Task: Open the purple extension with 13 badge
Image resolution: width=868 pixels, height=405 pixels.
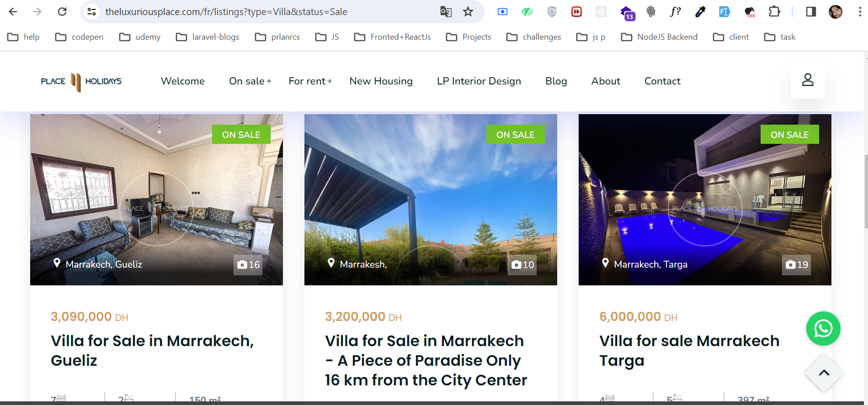Action: pyautogui.click(x=627, y=13)
